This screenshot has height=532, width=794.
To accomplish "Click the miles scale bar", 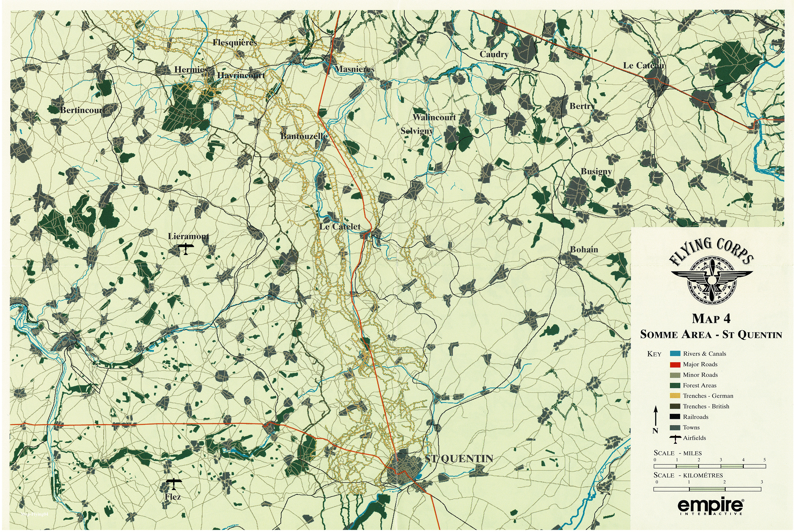I will (x=710, y=466).
